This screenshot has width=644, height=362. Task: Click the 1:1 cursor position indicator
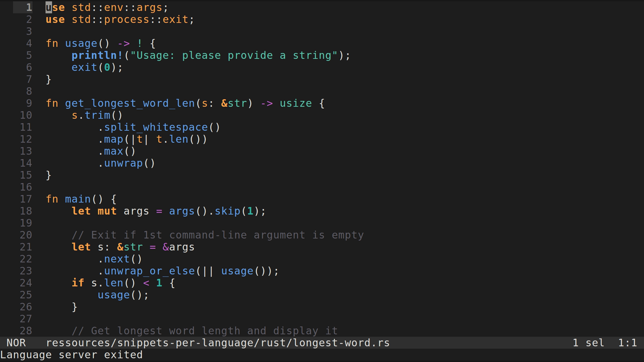[x=627, y=343]
